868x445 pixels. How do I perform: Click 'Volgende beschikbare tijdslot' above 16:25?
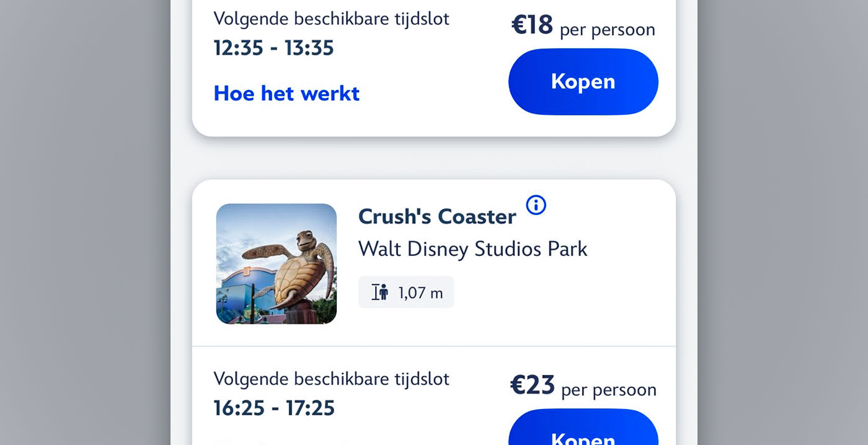[331, 379]
